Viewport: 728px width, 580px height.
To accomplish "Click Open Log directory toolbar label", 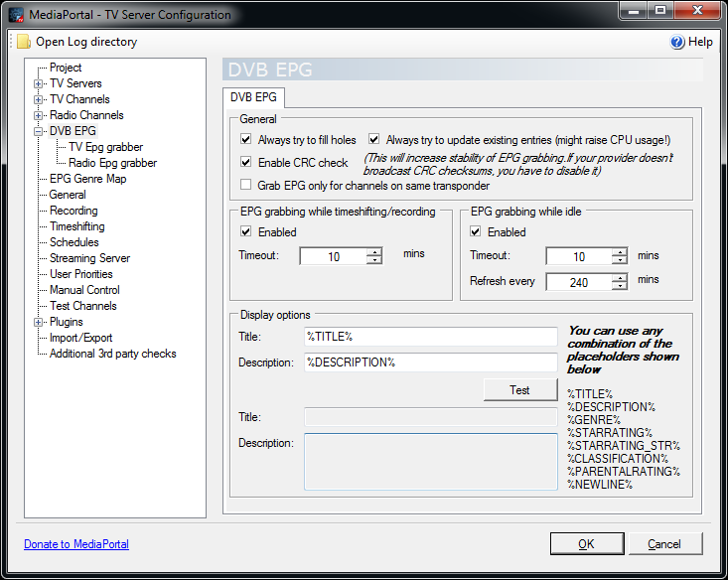I will 86,42.
